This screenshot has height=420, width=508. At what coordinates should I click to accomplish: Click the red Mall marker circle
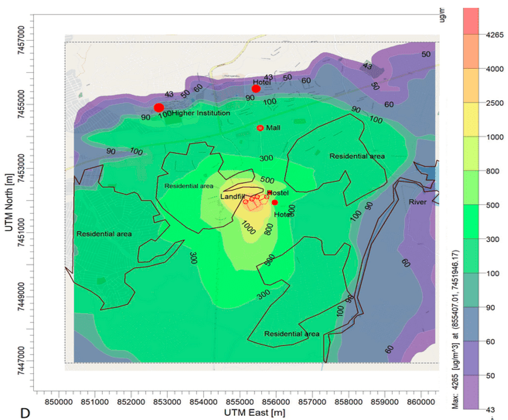coord(260,128)
